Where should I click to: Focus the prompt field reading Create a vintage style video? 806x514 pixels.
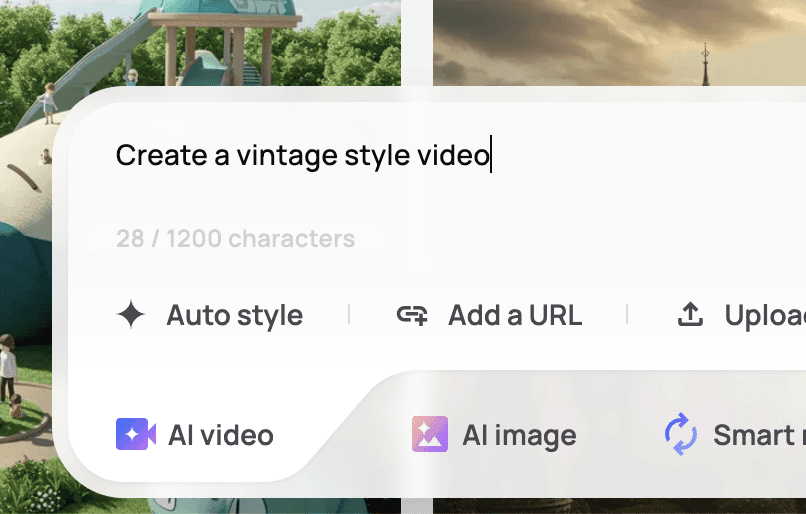coord(303,155)
